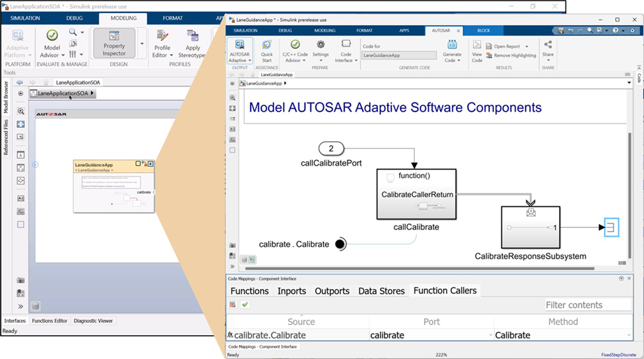This screenshot has height=359, width=644.
Task: Open Interfaces tab at bottom
Action: point(15,321)
